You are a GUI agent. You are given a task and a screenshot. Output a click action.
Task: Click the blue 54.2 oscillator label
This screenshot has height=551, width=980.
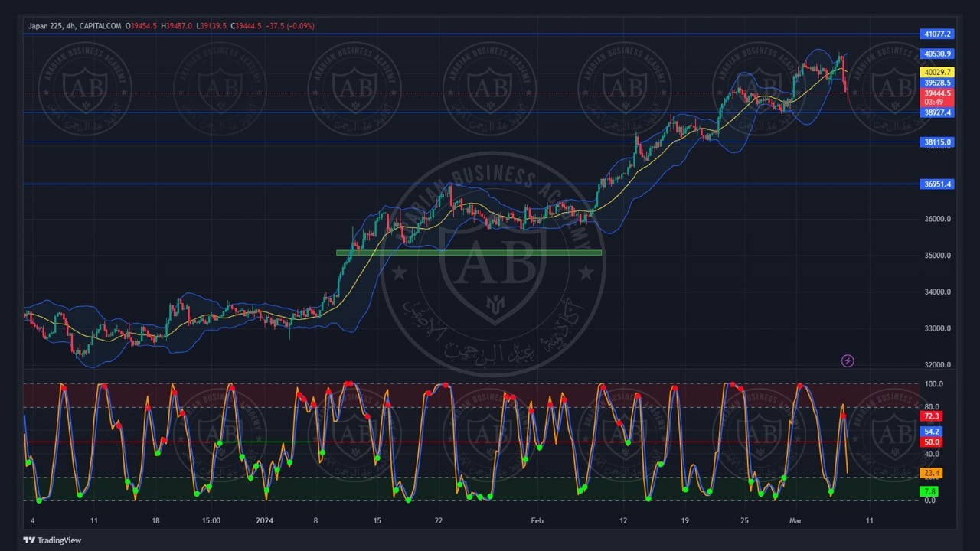coord(932,432)
